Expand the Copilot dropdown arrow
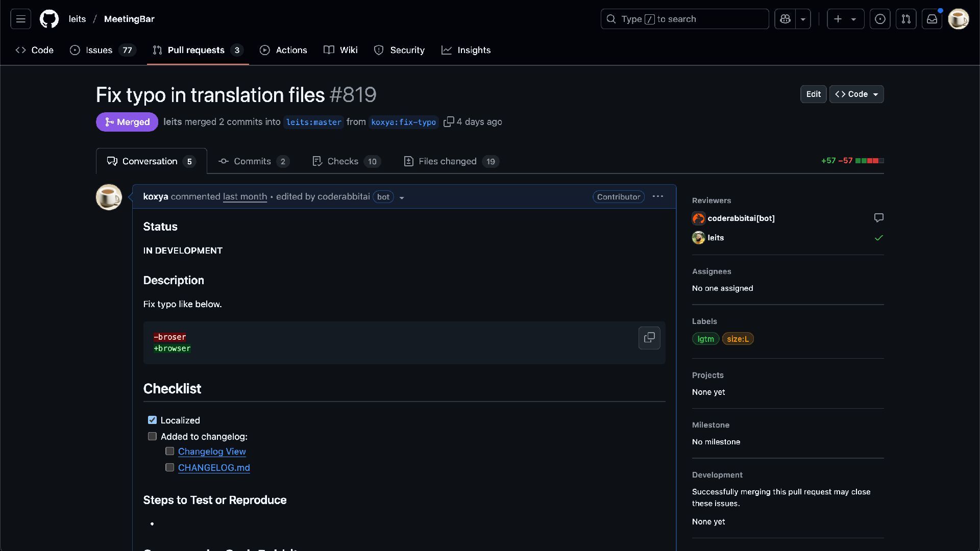The width and height of the screenshot is (980, 551). pyautogui.click(x=803, y=19)
